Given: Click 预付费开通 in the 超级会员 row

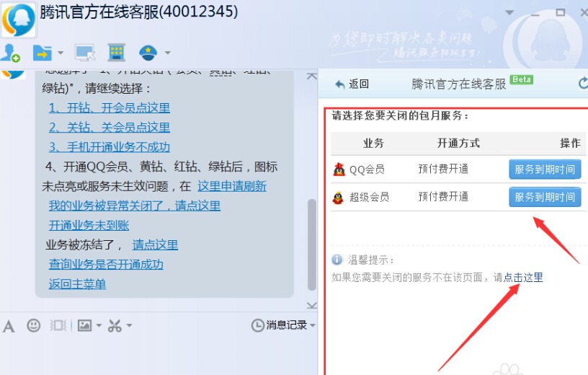Looking at the screenshot, I should (x=443, y=197).
